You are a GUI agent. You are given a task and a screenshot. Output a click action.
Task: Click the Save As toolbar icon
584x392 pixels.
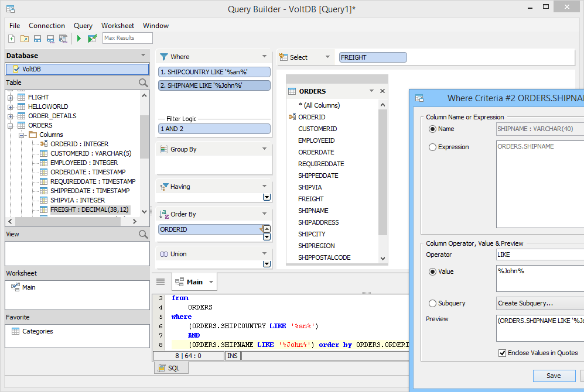(x=50, y=38)
